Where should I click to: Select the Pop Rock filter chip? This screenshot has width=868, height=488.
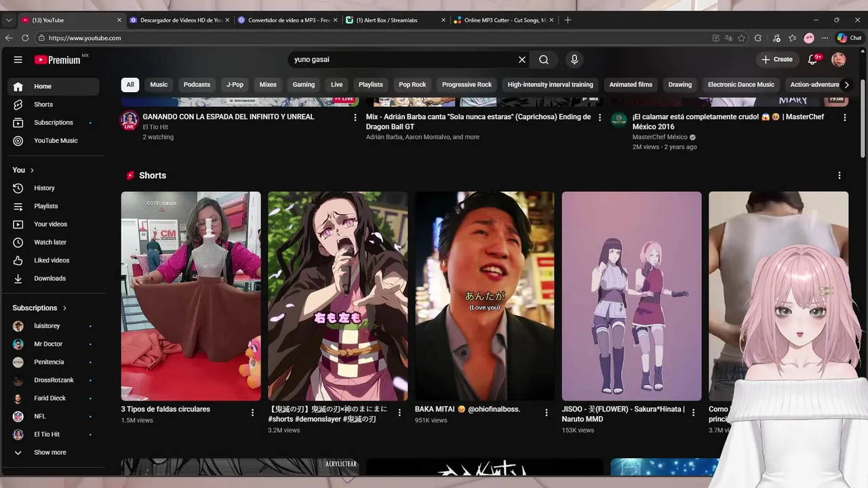(x=412, y=85)
